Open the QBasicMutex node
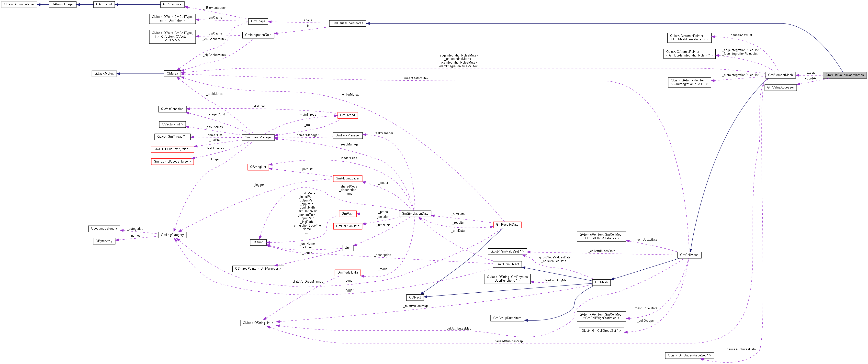Screen dimensions: 868x364 pyautogui.click(x=104, y=73)
